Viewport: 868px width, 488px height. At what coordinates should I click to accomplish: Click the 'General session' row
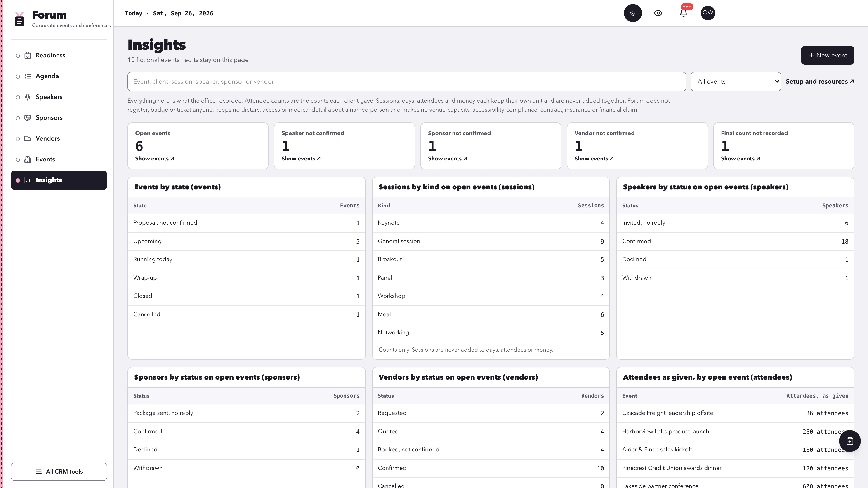click(491, 242)
